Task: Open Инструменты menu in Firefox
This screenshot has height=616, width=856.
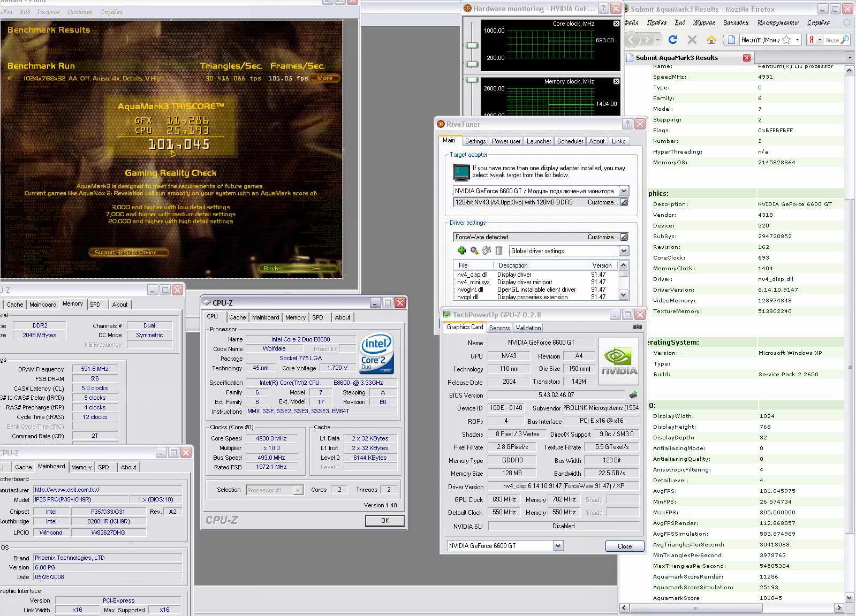Action: (778, 22)
